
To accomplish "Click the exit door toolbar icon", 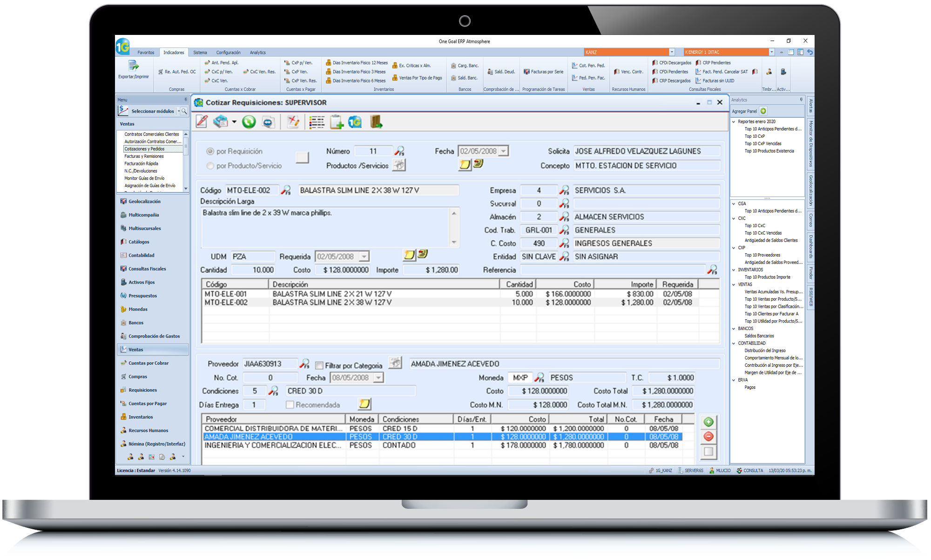I will (x=376, y=122).
